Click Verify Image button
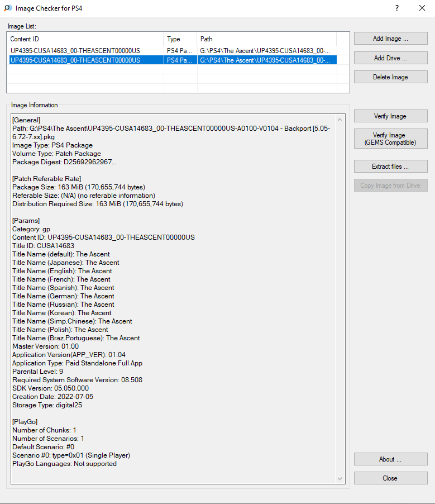Image resolution: width=435 pixels, height=504 pixels. tap(390, 116)
